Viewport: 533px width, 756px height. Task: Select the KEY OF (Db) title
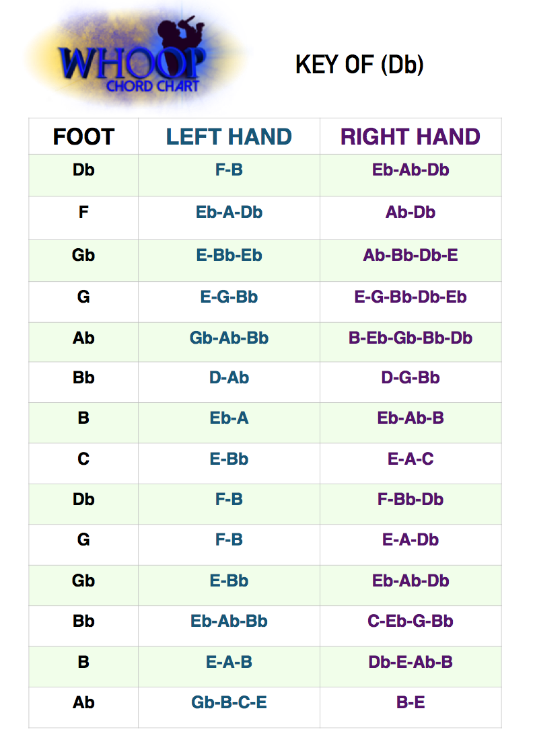tap(359, 65)
